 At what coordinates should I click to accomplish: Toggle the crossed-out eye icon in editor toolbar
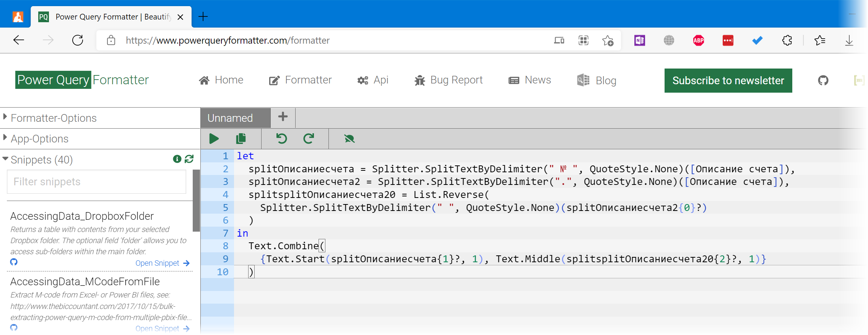pyautogui.click(x=349, y=139)
